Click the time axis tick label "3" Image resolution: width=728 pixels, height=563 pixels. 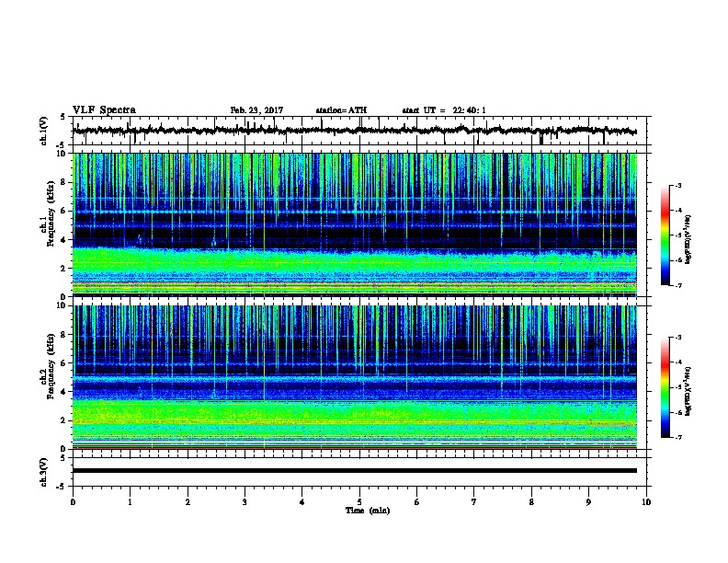(x=245, y=502)
